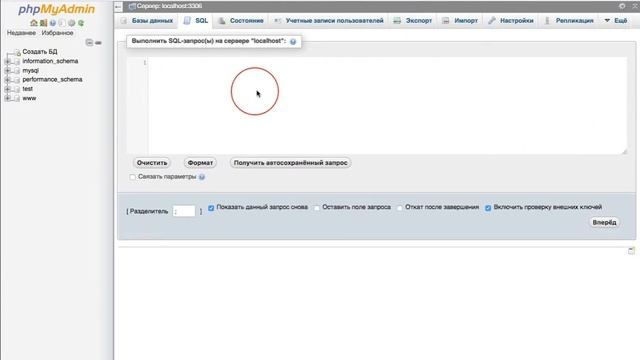
Task: Open navigation panel settings gear icon
Action: (71, 23)
